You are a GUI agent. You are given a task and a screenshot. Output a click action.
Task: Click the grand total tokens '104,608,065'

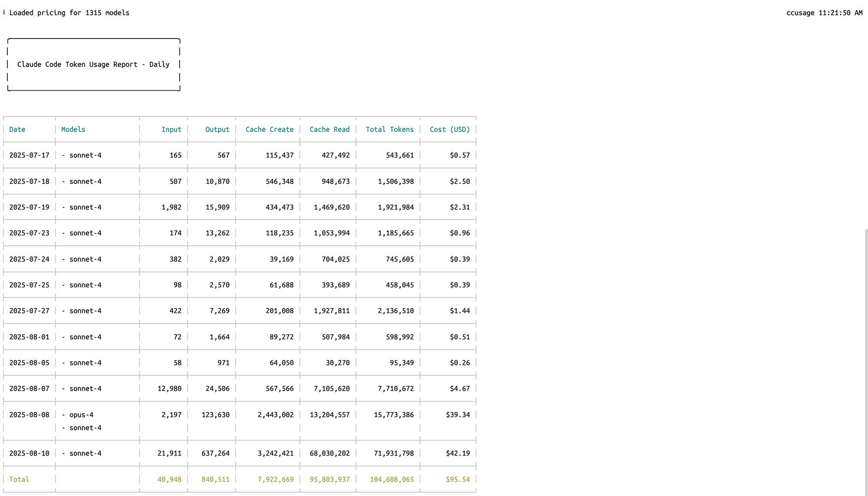[392, 479]
